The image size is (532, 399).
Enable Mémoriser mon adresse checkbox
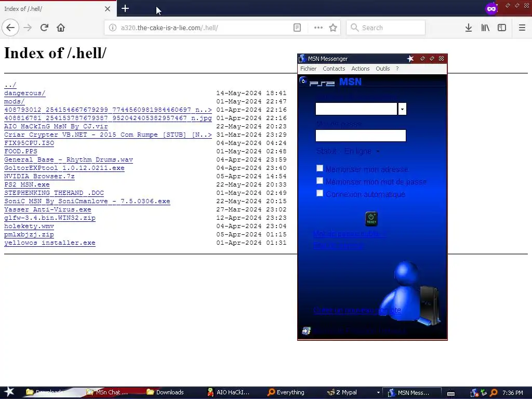320,168
